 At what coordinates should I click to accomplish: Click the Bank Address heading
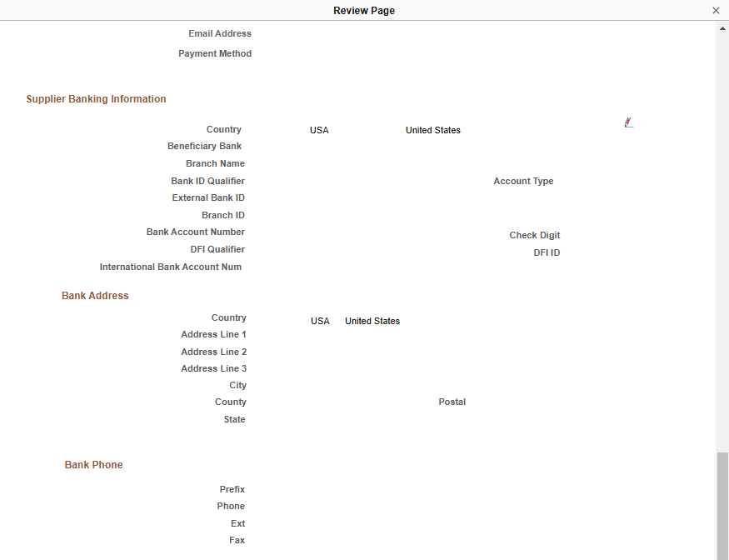[x=95, y=296]
